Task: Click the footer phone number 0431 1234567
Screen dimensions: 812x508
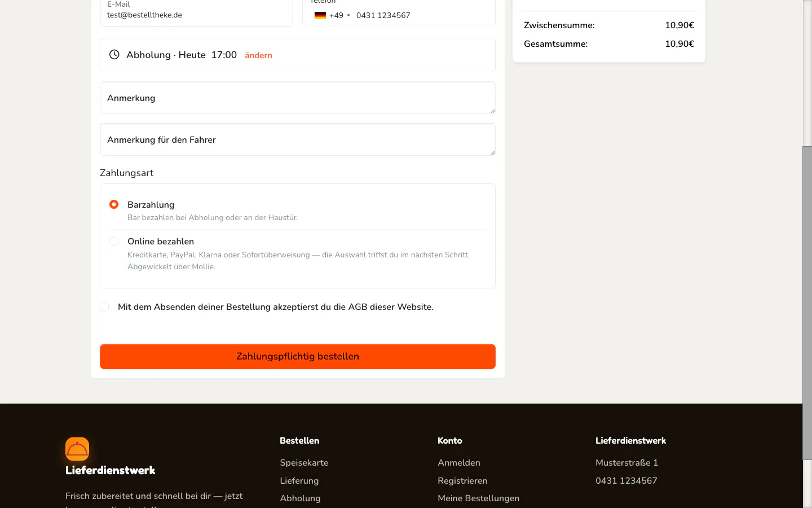Action: click(626, 481)
